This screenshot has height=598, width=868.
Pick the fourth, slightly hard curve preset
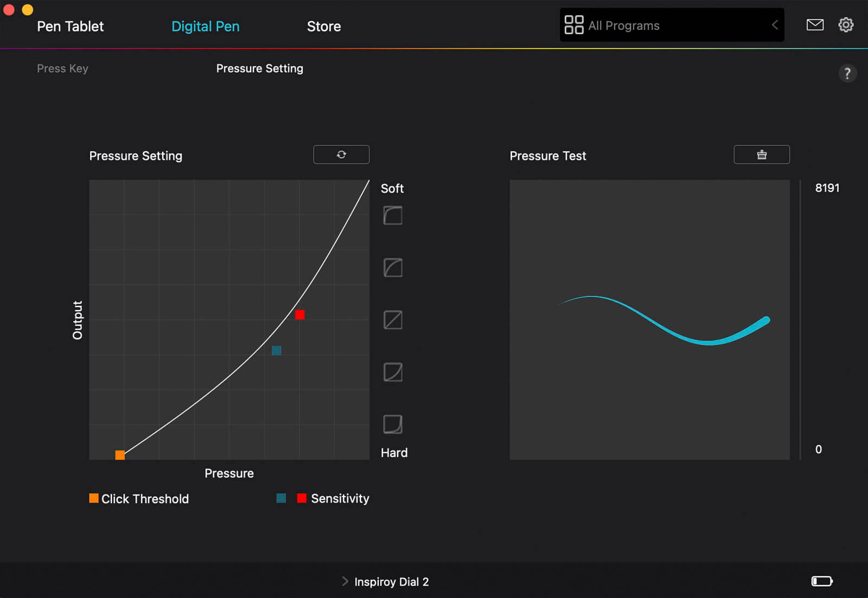(393, 372)
